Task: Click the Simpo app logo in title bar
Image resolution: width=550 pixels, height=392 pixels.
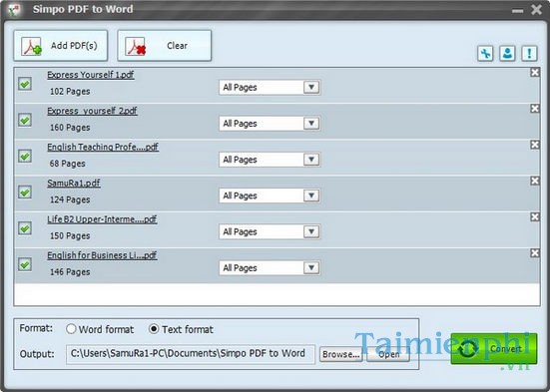Action: pos(14,9)
